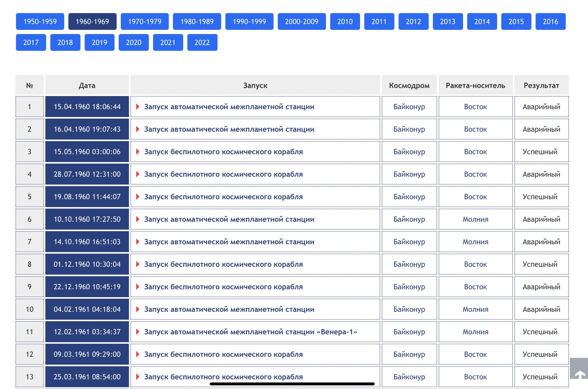Expand row 1 launch details triangle
This screenshot has height=389, width=588.
138,107
